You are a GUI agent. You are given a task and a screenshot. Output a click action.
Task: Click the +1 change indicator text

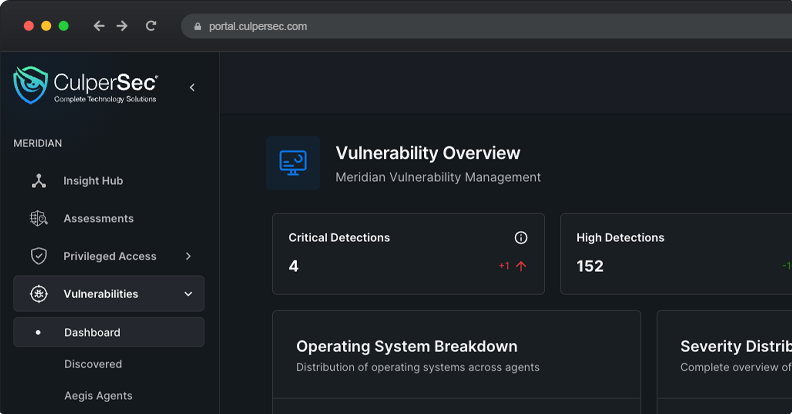coord(504,266)
